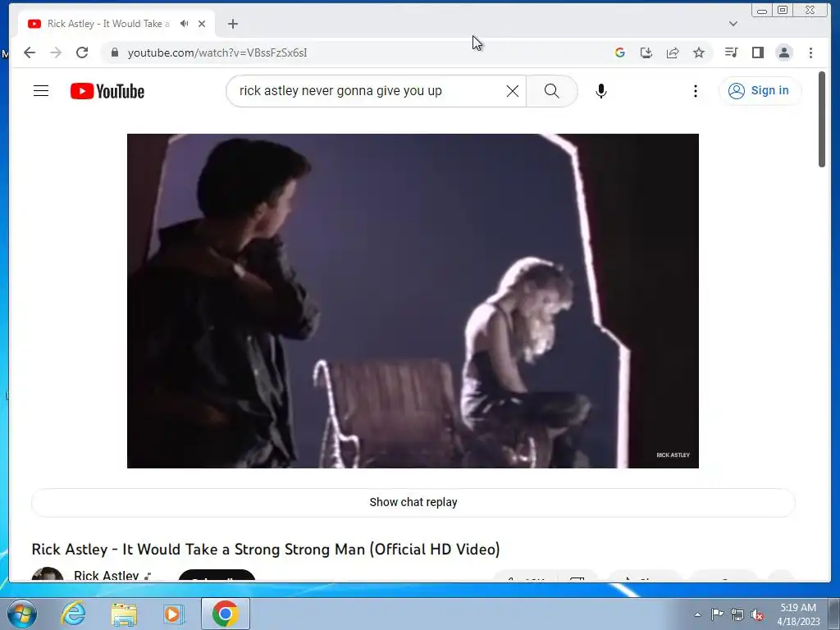840x630 pixels.
Task: Open the Chrome profile avatar menu
Action: pyautogui.click(x=783, y=52)
